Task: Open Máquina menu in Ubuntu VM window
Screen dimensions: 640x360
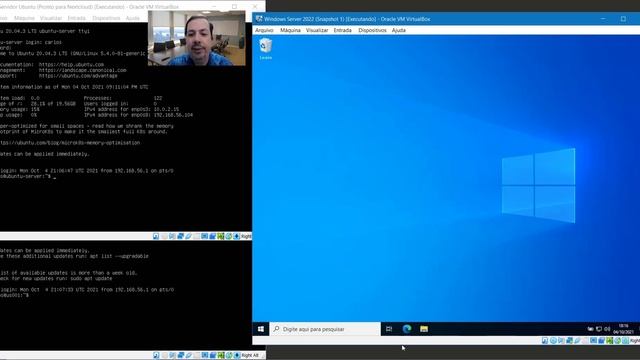Action: coord(24,18)
